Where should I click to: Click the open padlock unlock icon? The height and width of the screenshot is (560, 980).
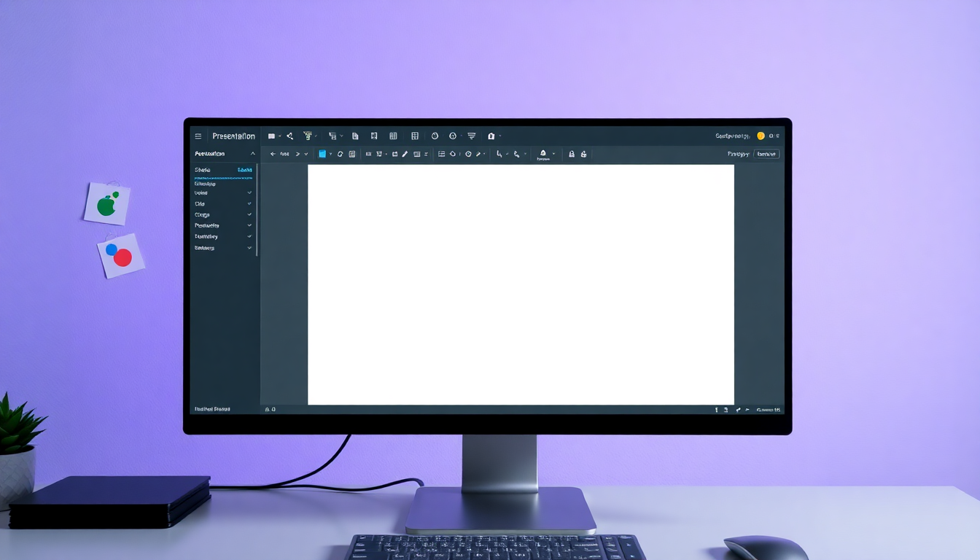(x=583, y=154)
